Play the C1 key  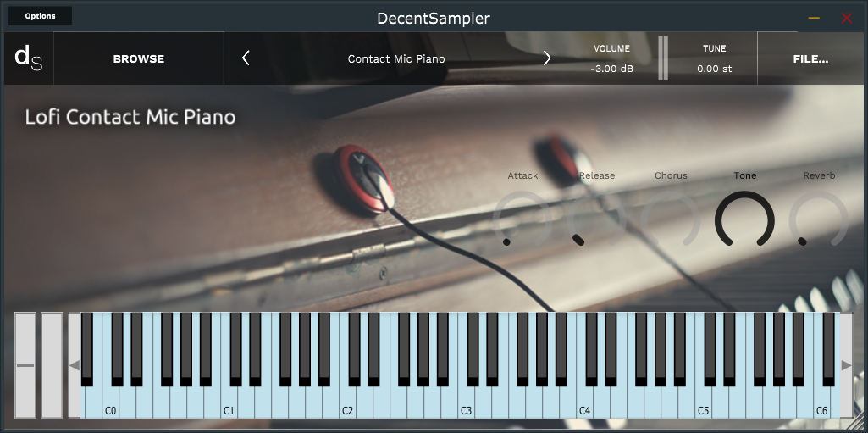coord(229,402)
